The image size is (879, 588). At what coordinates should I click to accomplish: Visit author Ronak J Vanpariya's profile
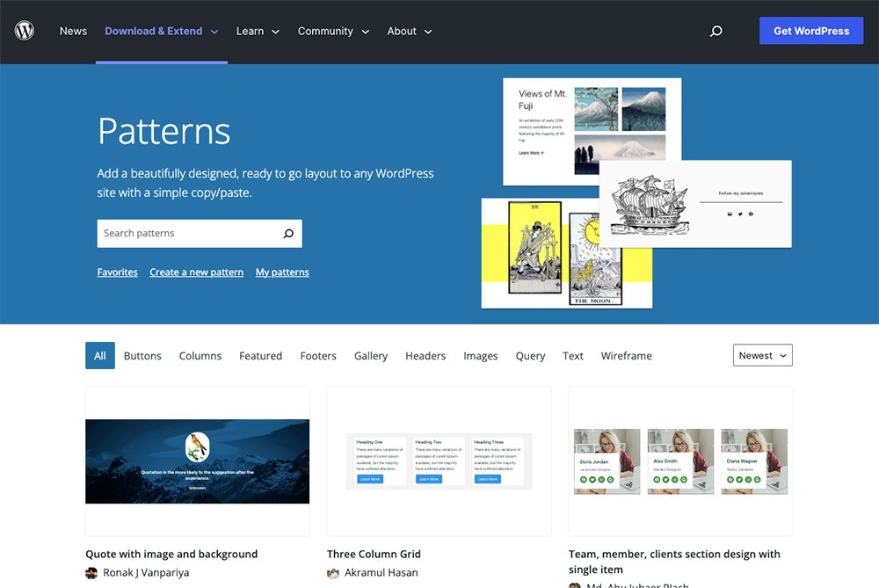tap(146, 573)
